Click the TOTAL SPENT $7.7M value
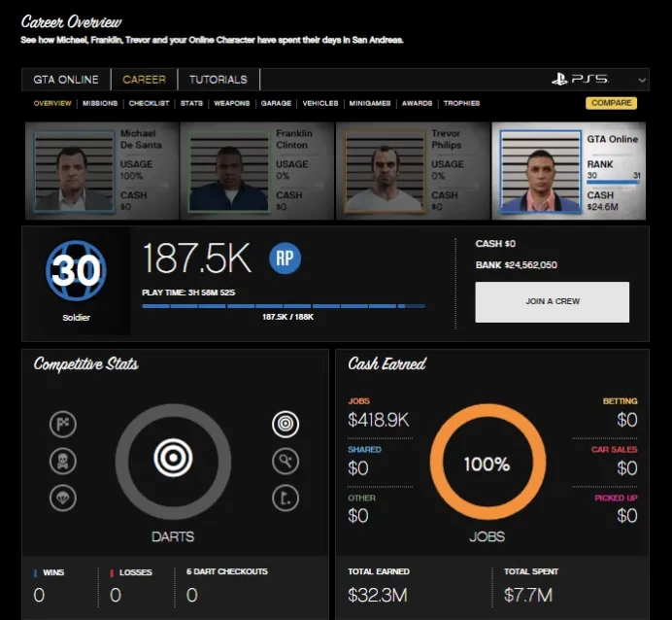The height and width of the screenshot is (620, 672). [x=528, y=595]
